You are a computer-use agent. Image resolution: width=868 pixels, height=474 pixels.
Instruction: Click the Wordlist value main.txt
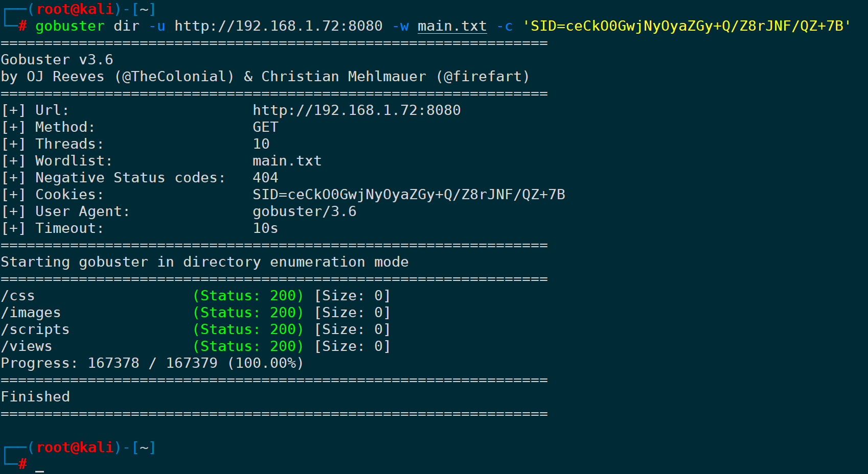coord(287,161)
